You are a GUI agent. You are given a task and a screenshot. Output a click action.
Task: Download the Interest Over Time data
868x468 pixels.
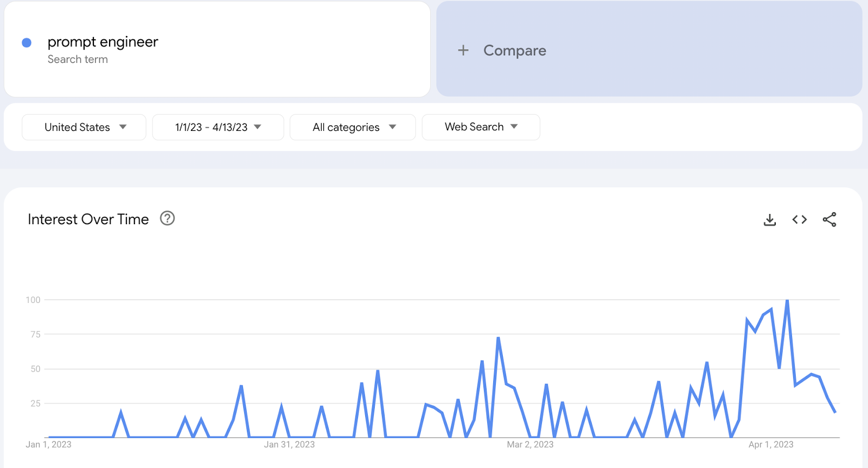[770, 220]
